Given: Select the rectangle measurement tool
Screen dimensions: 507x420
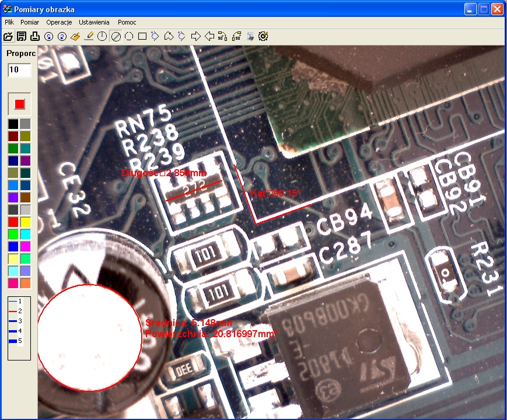Looking at the screenshot, I should pos(142,36).
